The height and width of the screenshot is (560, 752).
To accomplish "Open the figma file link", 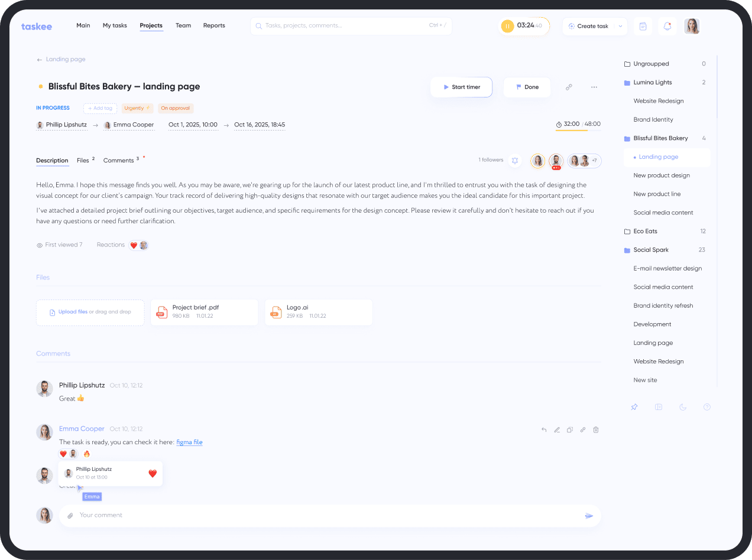I will (x=189, y=441).
